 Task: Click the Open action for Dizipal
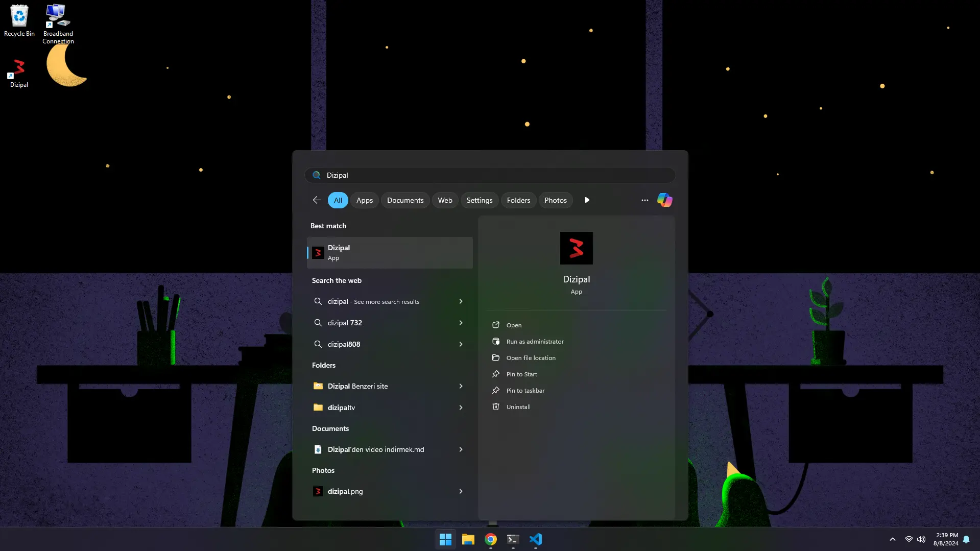514,325
